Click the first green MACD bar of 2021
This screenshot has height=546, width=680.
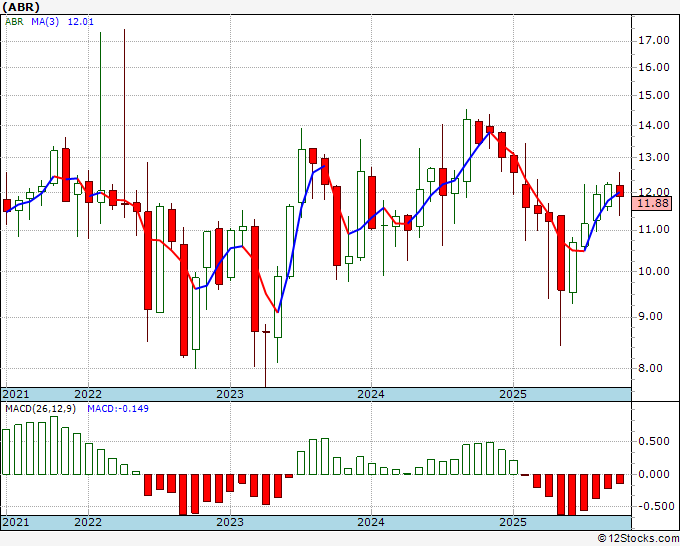tap(6, 452)
